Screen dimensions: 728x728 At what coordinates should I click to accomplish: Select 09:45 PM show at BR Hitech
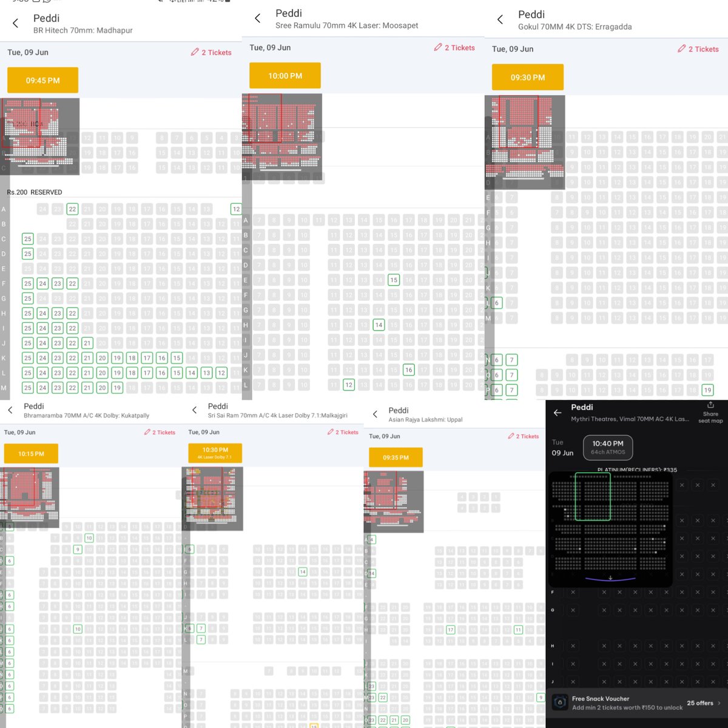click(x=42, y=80)
